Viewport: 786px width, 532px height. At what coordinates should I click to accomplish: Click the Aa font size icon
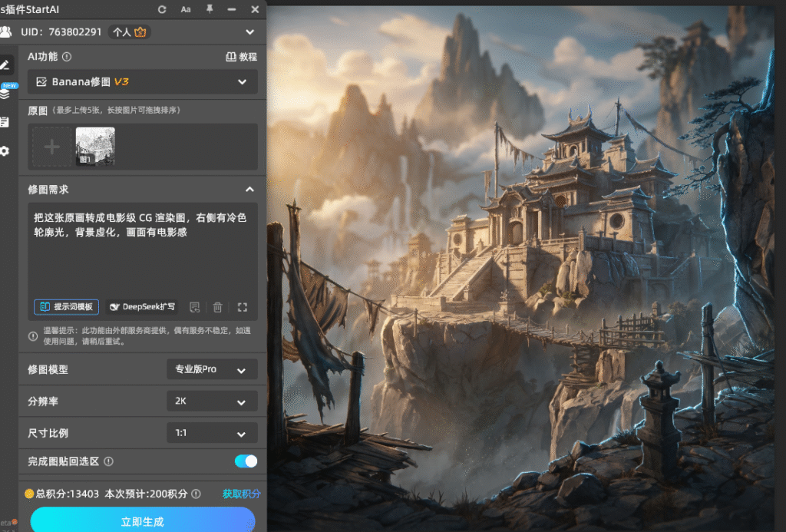[x=186, y=9]
